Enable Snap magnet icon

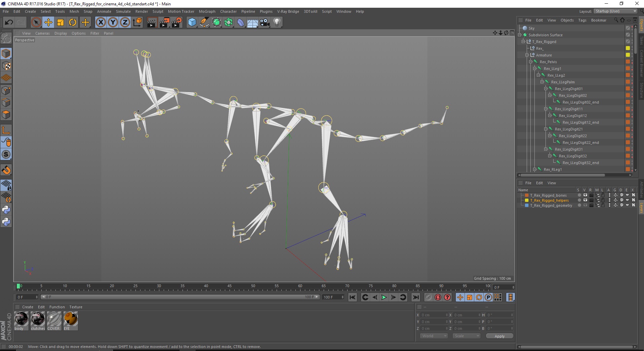coord(6,170)
